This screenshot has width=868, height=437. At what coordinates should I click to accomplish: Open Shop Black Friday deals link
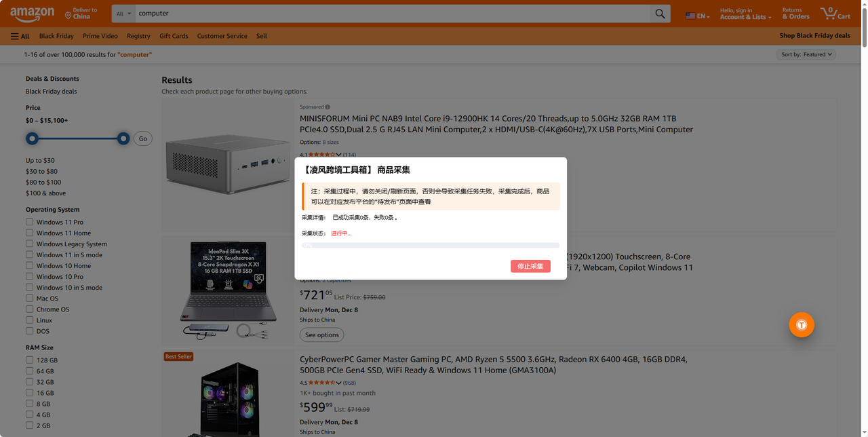coord(814,36)
